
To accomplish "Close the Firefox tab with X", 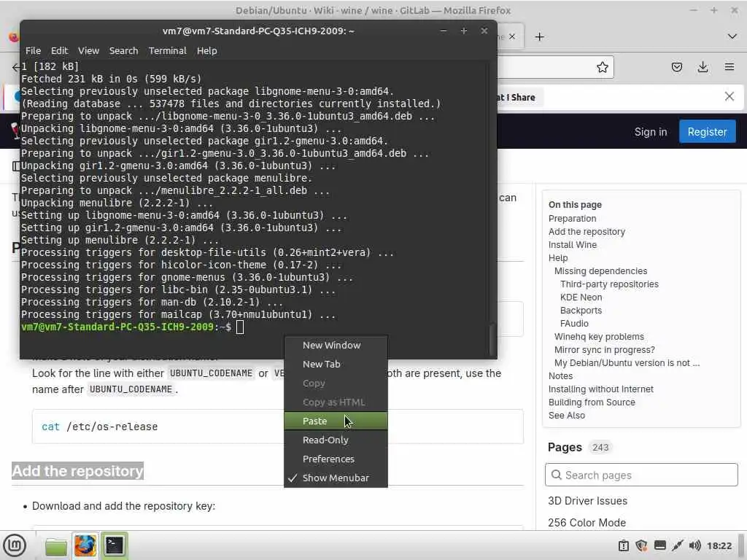I will [511, 36].
